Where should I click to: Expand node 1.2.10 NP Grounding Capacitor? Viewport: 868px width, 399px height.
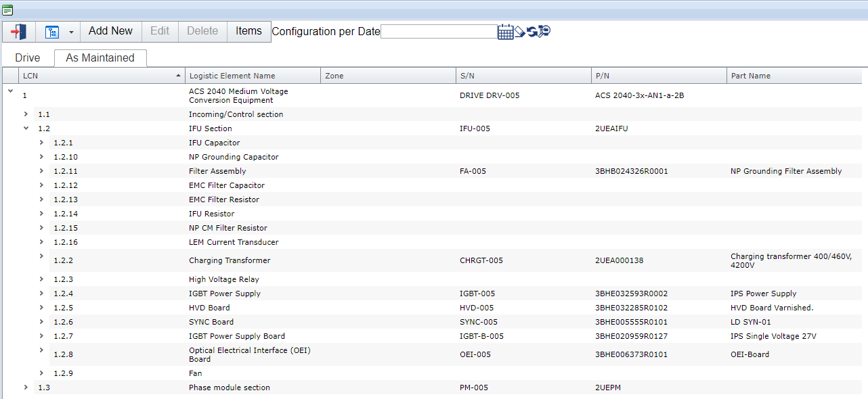tap(41, 156)
